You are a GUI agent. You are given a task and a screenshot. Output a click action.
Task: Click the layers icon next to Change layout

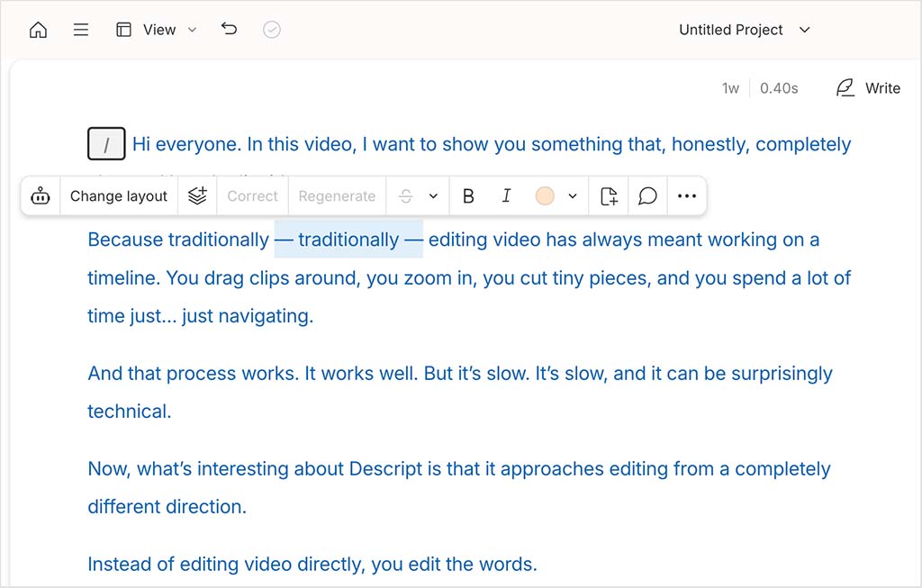pos(197,195)
